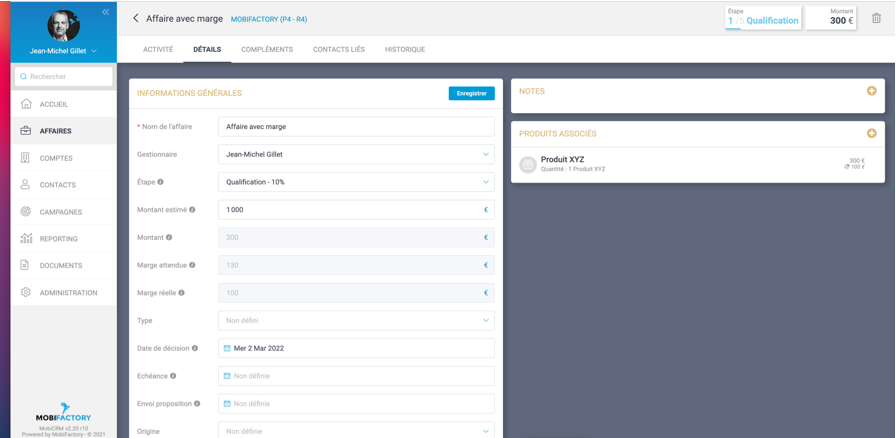Click the Rechercher search field
Viewport: 896px width, 438px height.
coord(64,76)
